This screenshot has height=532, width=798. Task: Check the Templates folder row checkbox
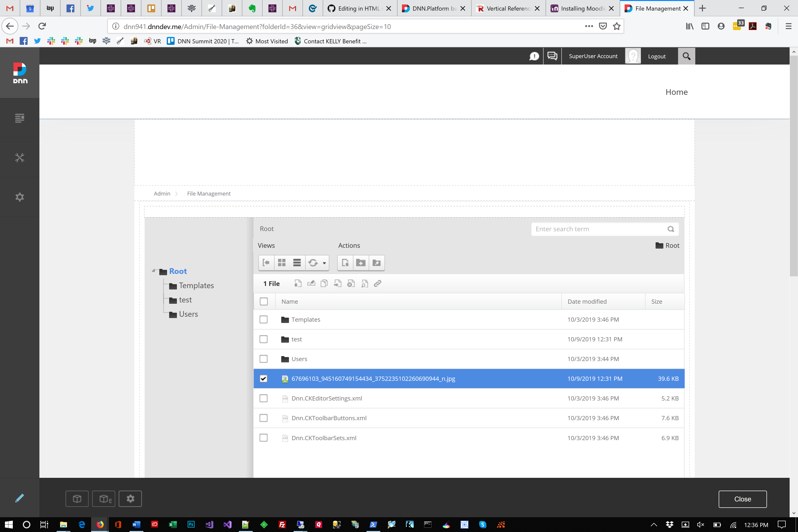264,319
